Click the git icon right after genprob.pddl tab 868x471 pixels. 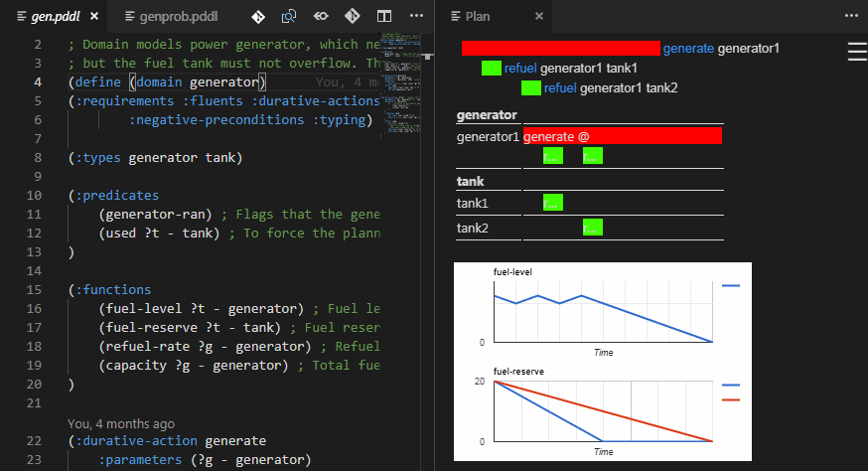click(x=258, y=17)
